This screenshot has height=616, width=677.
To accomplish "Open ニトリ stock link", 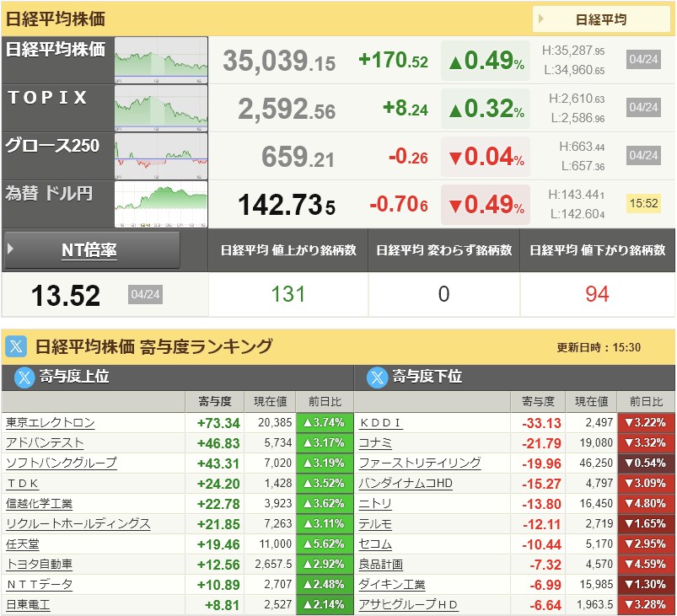I will [375, 504].
